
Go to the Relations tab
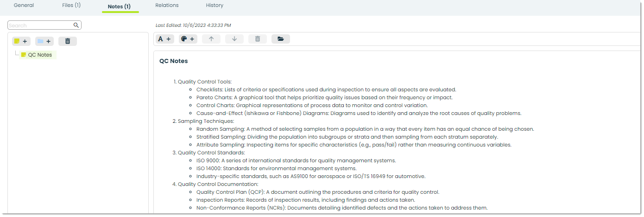[x=167, y=6]
